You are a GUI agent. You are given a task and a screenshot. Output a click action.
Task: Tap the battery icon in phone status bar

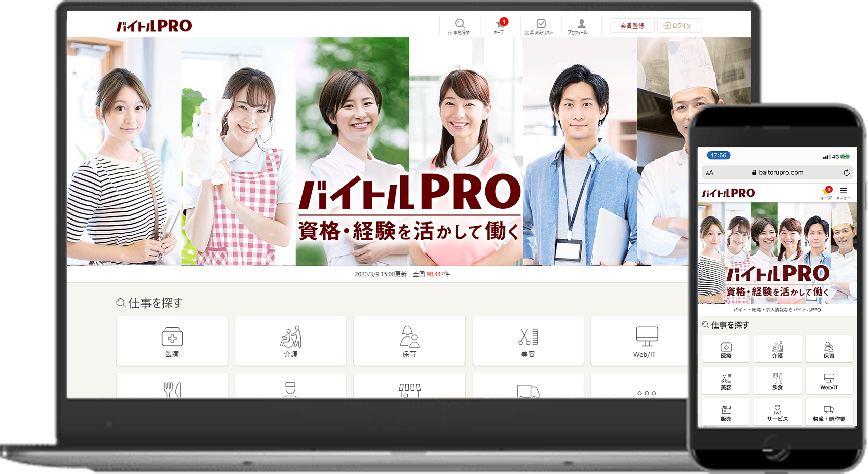pyautogui.click(x=845, y=157)
